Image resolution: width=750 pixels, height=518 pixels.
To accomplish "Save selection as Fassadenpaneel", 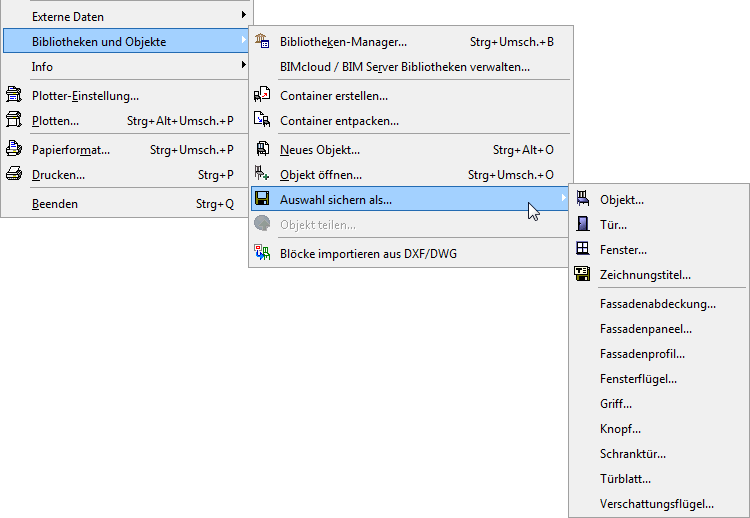I will tap(646, 328).
